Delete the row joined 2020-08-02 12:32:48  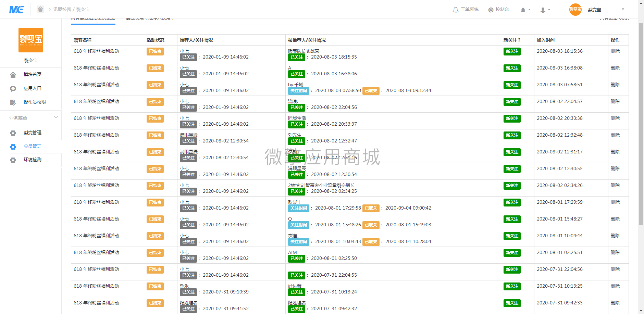pos(615,135)
